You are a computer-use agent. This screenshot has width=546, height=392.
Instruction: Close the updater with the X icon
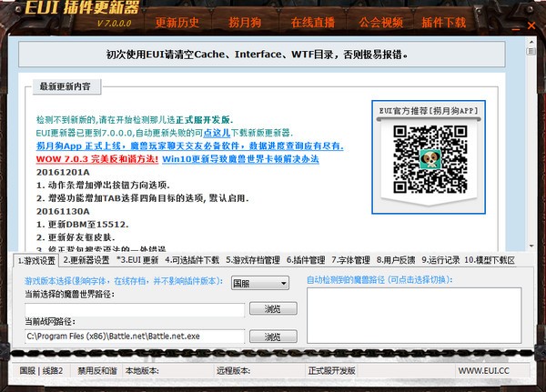pyautogui.click(x=531, y=25)
